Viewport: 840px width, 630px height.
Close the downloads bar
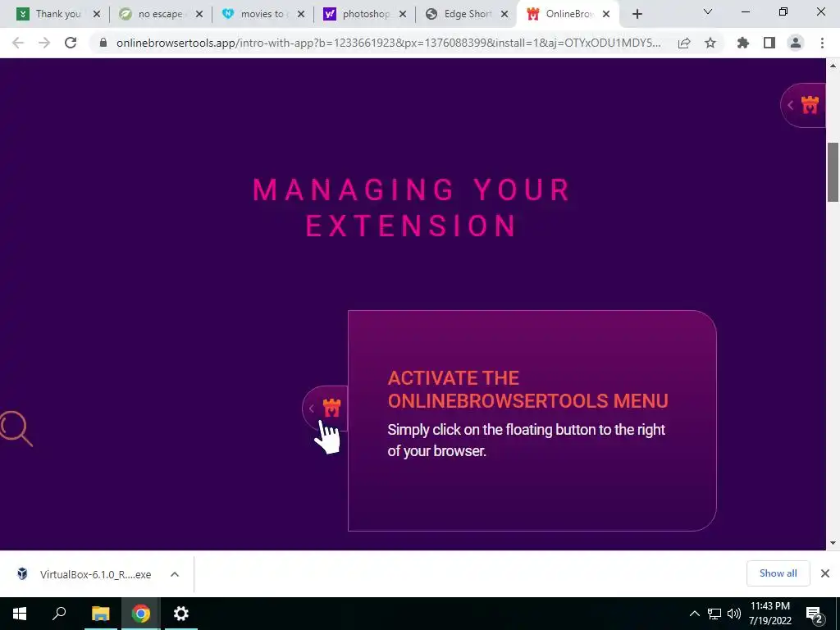[825, 573]
